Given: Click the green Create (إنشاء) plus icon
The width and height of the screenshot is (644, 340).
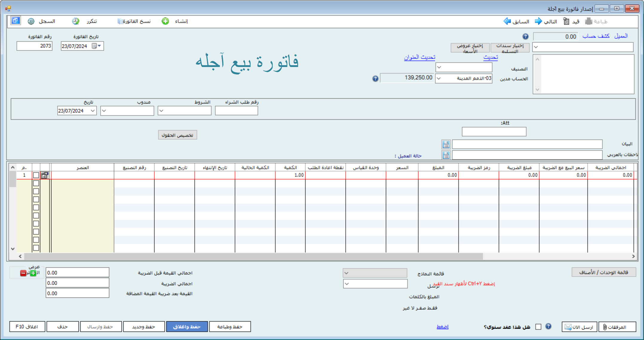Looking at the screenshot, I should 165,21.
